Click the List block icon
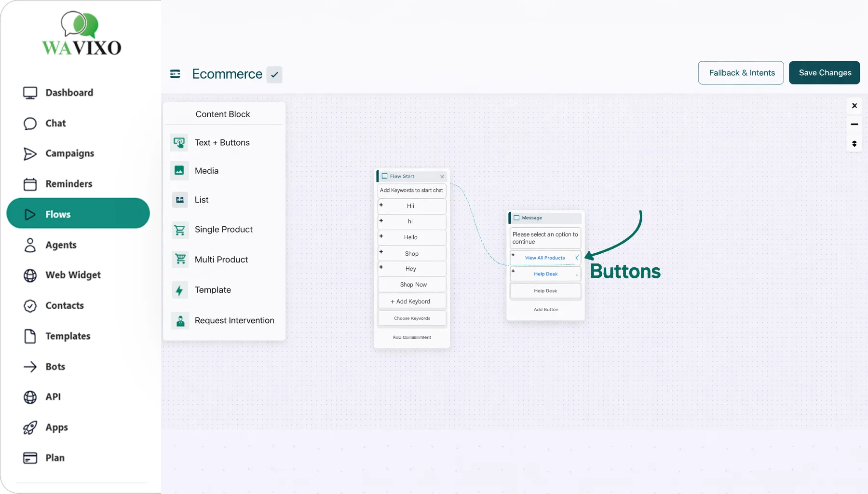Image resolution: width=868 pixels, height=494 pixels. pos(179,200)
